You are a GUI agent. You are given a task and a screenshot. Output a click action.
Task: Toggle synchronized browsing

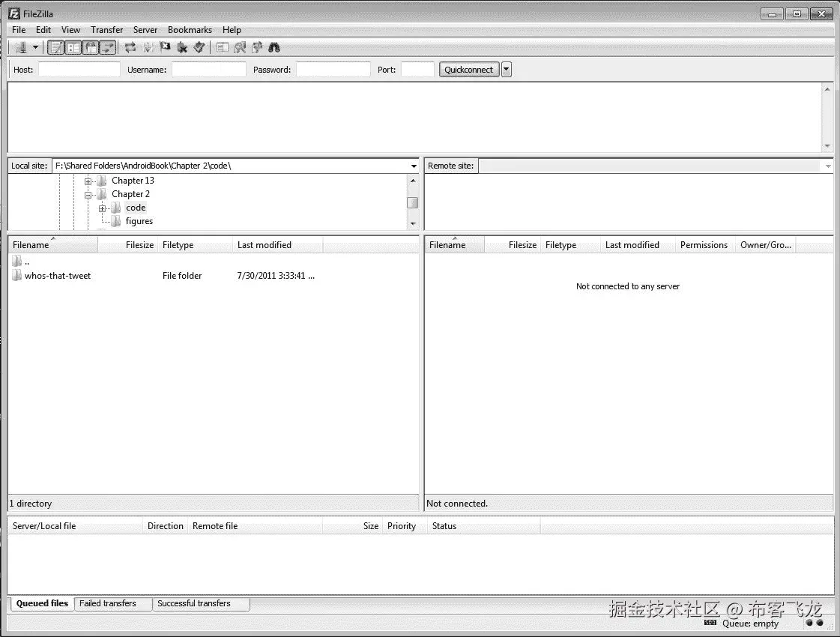click(257, 48)
